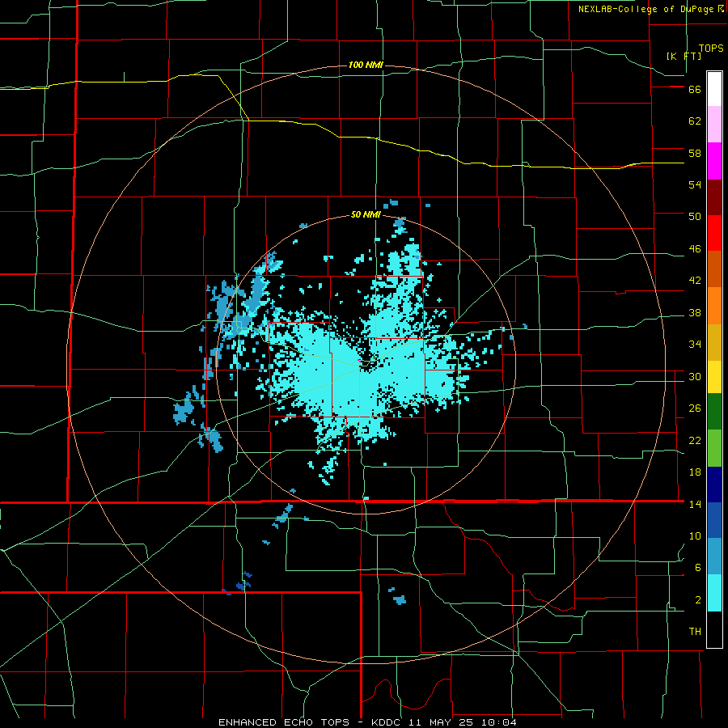728x728 pixels.
Task: Click the legend value 18
Action: (695, 472)
